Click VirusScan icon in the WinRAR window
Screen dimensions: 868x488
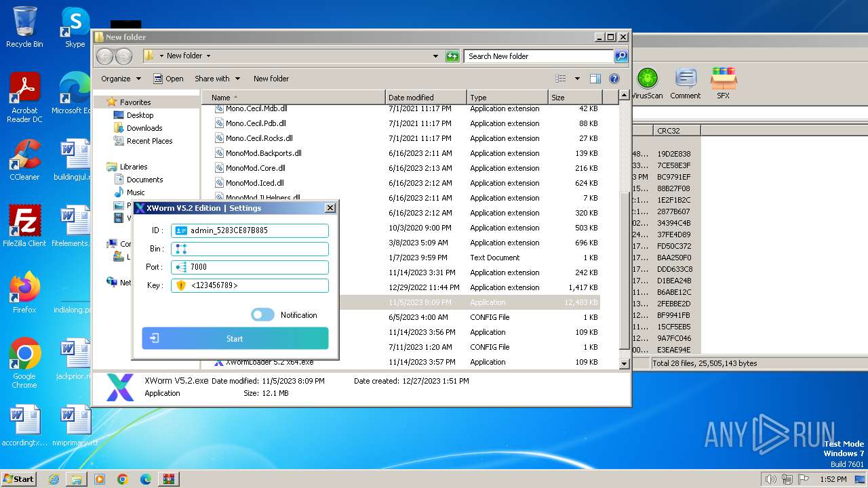pos(647,84)
